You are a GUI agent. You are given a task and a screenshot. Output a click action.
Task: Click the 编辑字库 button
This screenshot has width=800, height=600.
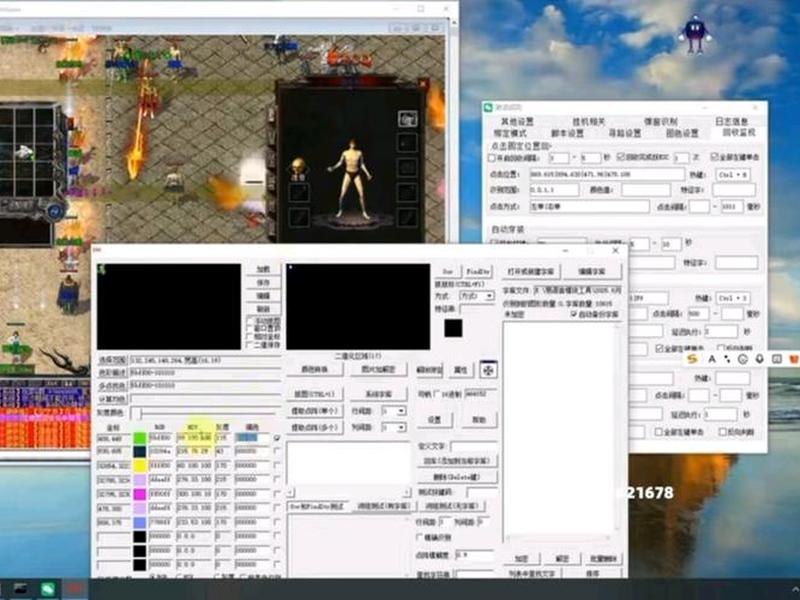[x=592, y=271]
